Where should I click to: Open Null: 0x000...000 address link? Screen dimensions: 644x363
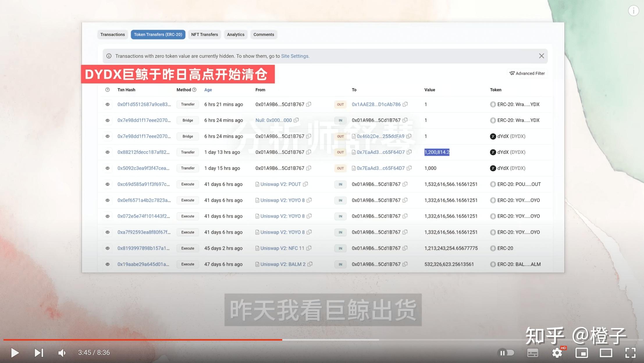click(273, 120)
